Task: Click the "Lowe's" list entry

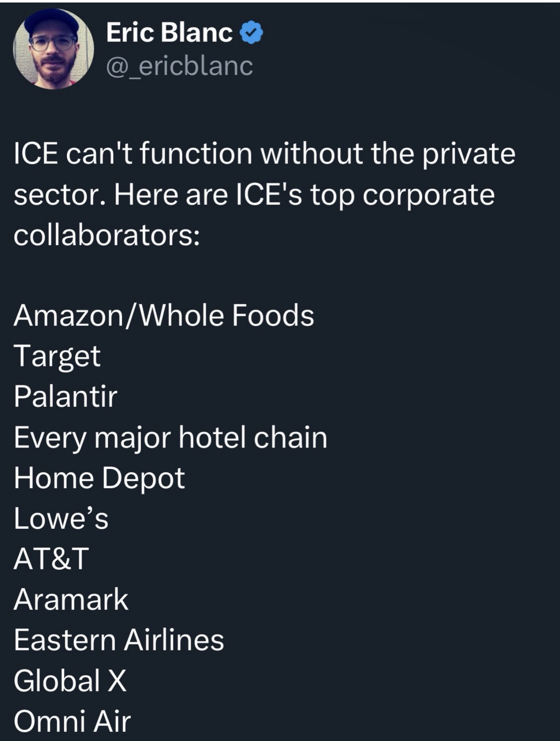Action: click(61, 518)
